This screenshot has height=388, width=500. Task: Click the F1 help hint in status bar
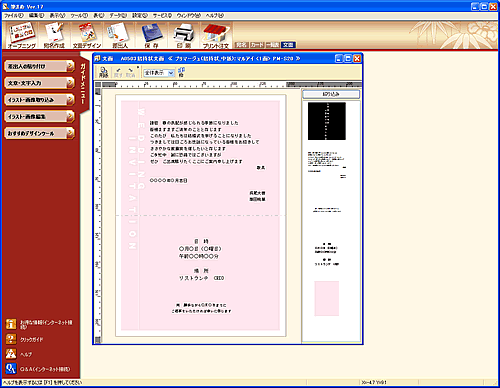click(x=42, y=383)
